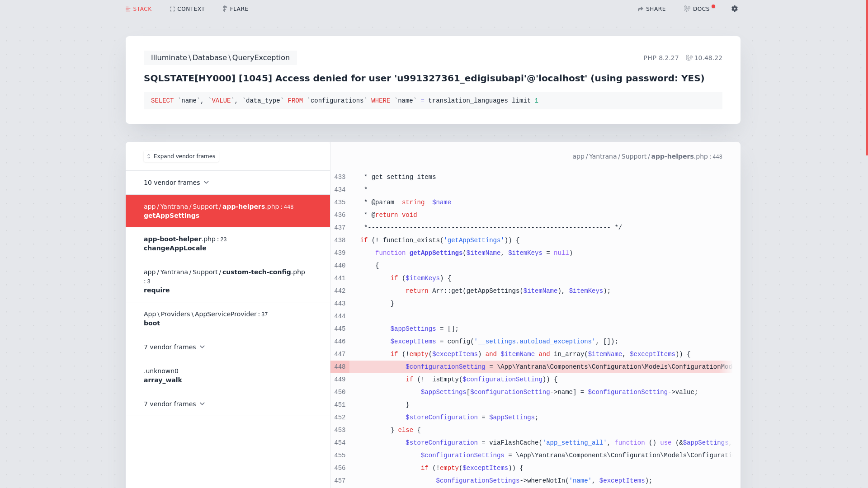Click Expand vendor frames button
Image resolution: width=868 pixels, height=488 pixels.
point(181,156)
